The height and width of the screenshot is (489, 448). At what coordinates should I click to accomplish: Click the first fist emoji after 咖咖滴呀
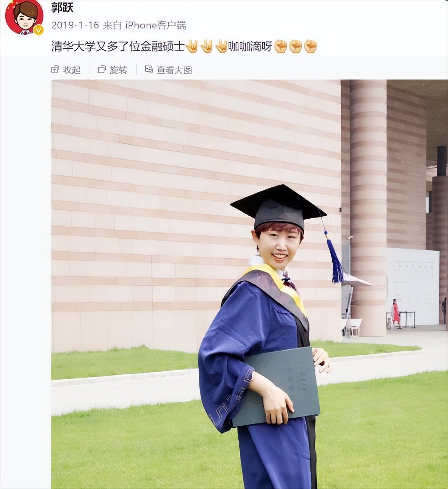tap(281, 47)
